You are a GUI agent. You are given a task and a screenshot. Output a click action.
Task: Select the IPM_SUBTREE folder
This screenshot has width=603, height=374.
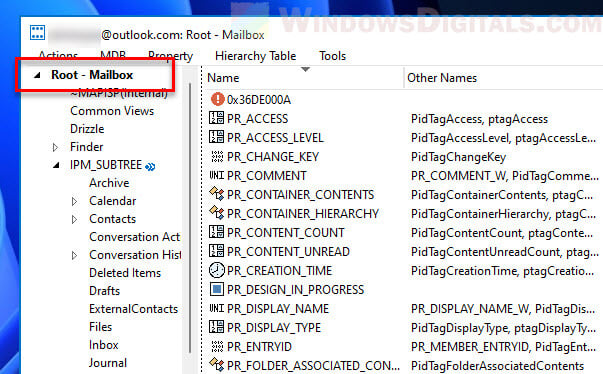point(106,165)
